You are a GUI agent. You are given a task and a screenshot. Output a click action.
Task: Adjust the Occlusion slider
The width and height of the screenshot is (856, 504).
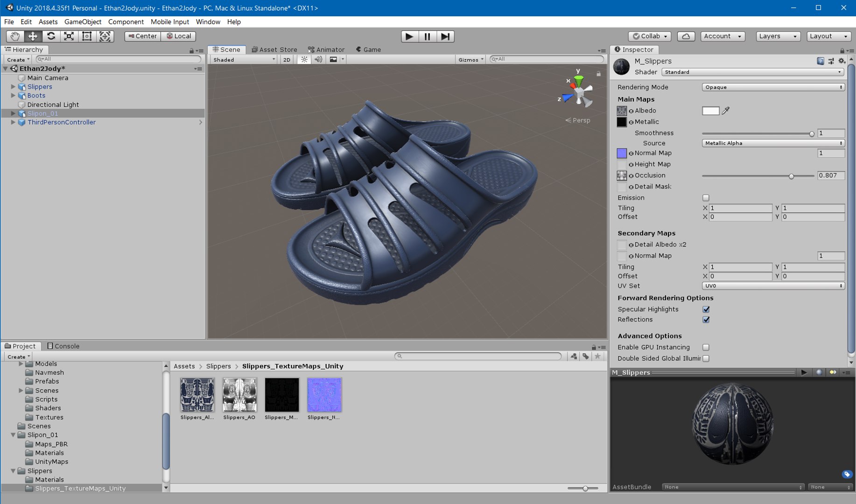(758, 176)
